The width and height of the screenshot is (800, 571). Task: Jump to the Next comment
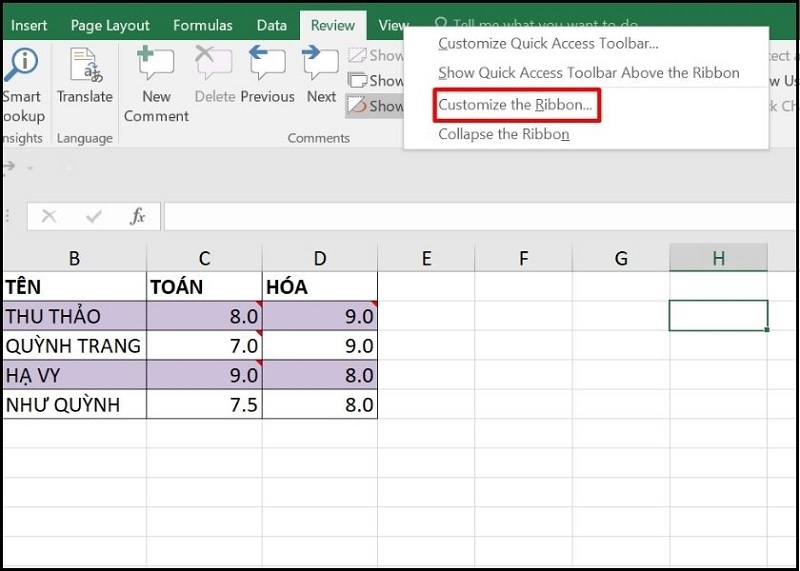321,75
